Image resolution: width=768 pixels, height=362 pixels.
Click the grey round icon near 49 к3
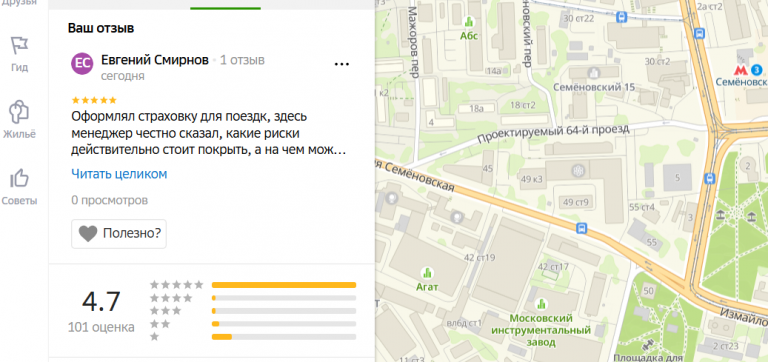click(578, 170)
